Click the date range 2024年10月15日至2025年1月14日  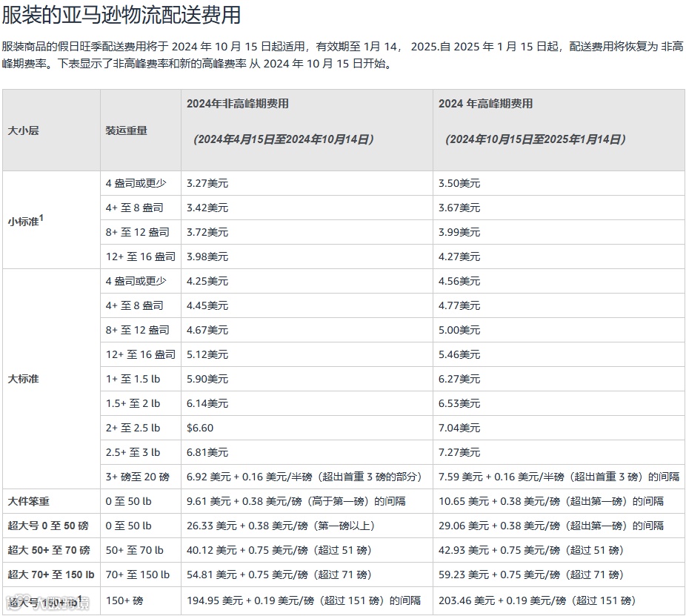click(536, 139)
